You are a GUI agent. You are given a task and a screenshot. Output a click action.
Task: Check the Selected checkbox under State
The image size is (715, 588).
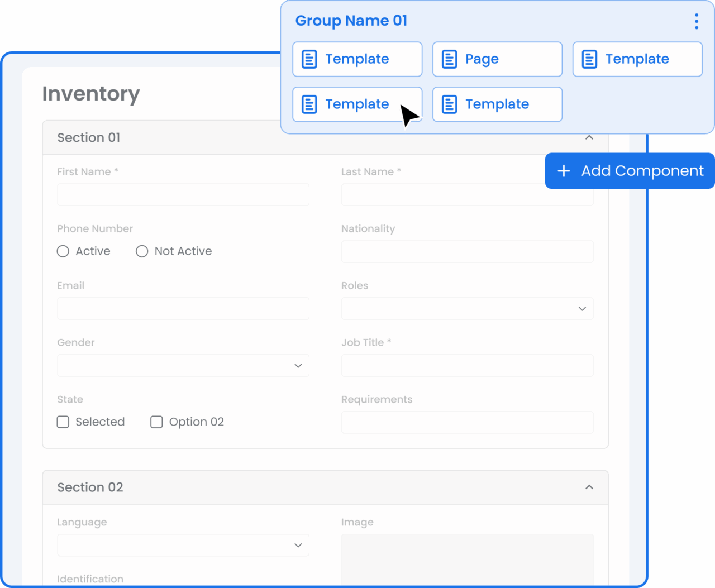tap(63, 422)
